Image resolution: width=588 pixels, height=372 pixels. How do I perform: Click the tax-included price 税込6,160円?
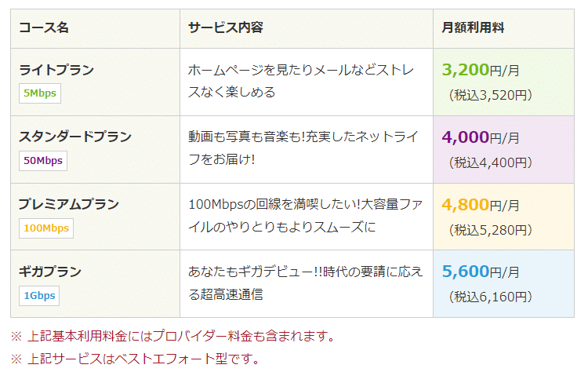(491, 297)
